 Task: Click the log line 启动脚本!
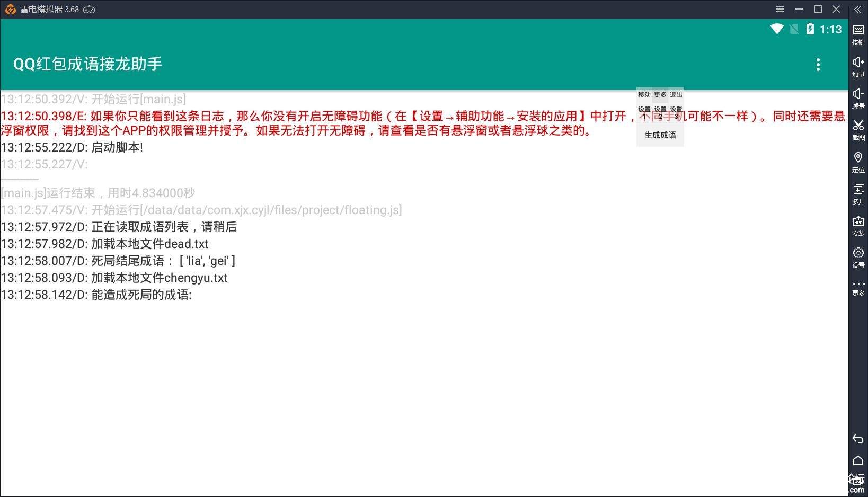pos(72,147)
